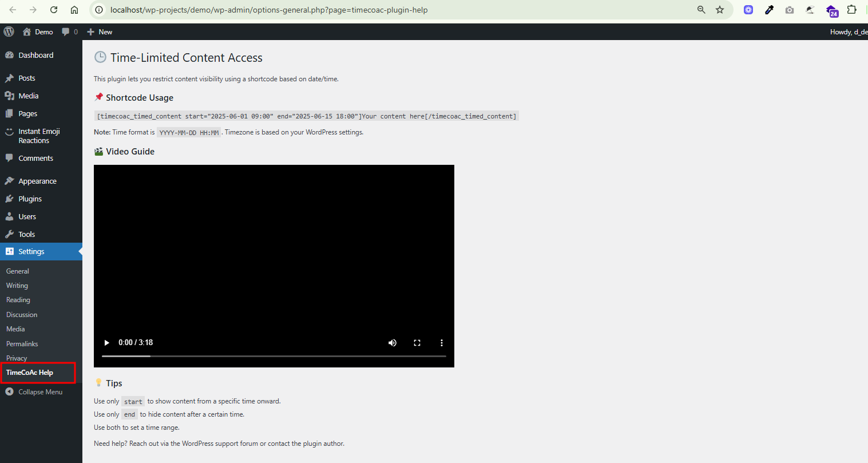Viewport: 868px width, 463px height.
Task: Mute the Video Guide audio
Action: pyautogui.click(x=392, y=342)
